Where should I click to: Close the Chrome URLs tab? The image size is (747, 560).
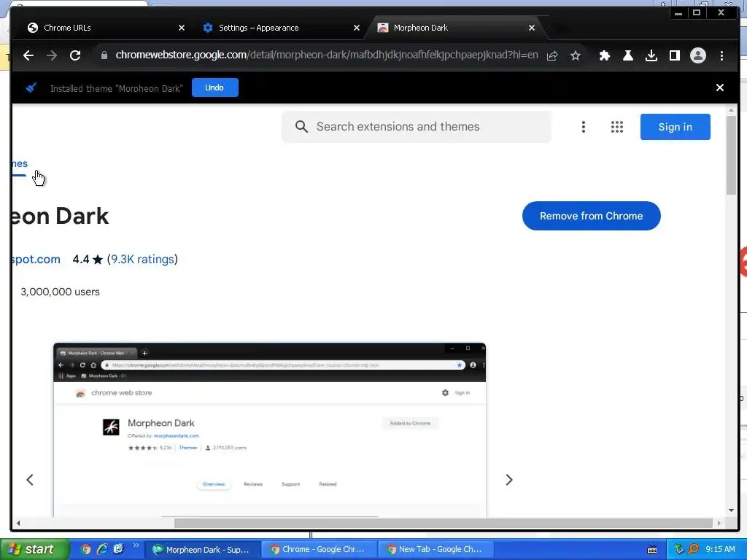182,28
